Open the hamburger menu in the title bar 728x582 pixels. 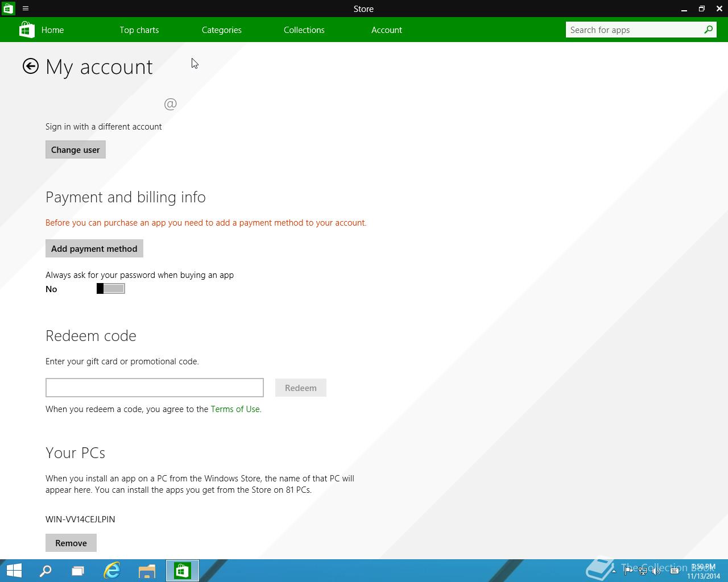point(26,9)
